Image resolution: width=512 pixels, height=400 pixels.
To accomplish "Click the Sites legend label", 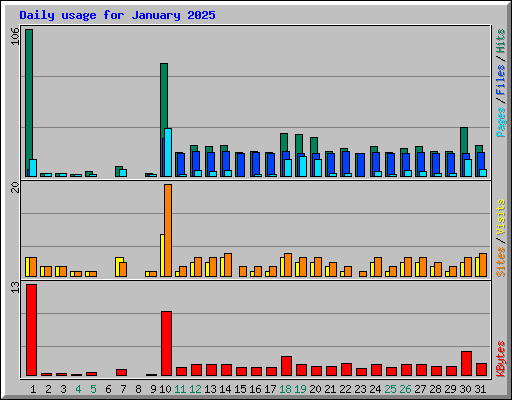I will pos(500,262).
